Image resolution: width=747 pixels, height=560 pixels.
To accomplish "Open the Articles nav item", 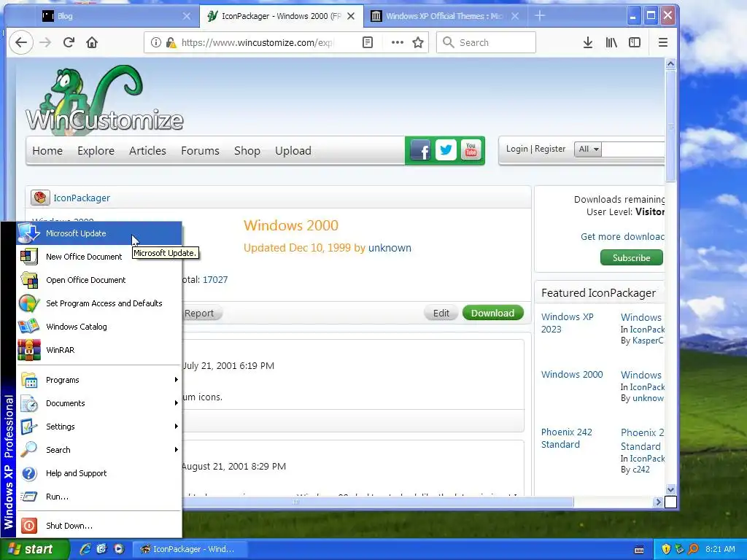I will point(147,150).
